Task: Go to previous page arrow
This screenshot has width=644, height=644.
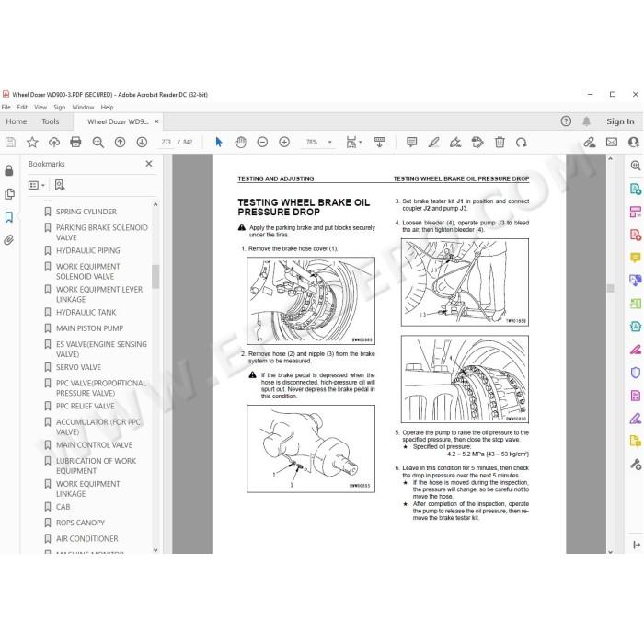Action: pyautogui.click(x=120, y=142)
